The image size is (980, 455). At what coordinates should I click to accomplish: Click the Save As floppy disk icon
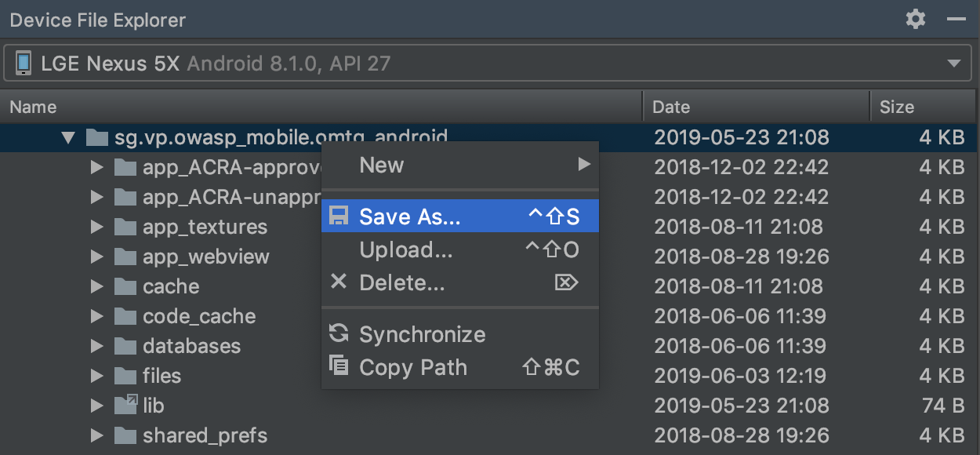[x=339, y=217]
